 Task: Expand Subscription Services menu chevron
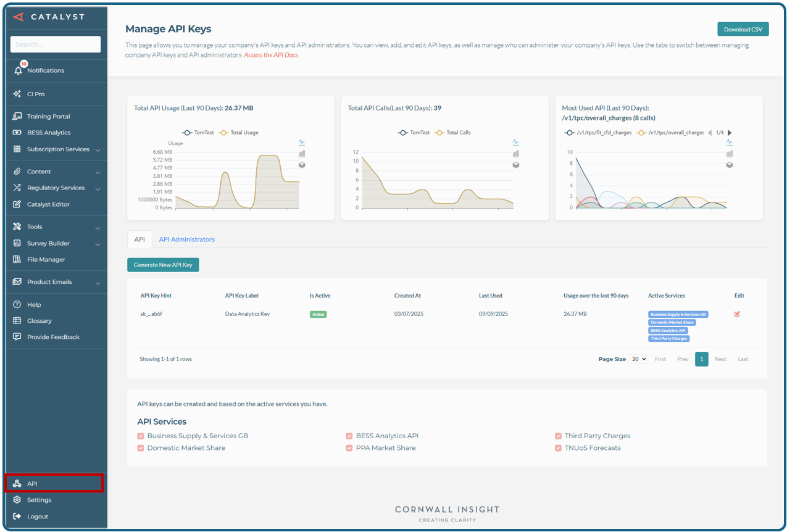tap(98, 150)
